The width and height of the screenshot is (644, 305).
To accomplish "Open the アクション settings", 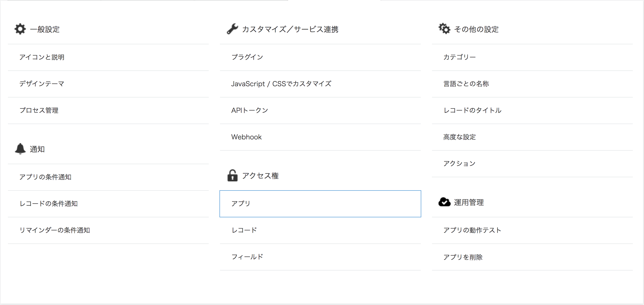I will click(532, 164).
